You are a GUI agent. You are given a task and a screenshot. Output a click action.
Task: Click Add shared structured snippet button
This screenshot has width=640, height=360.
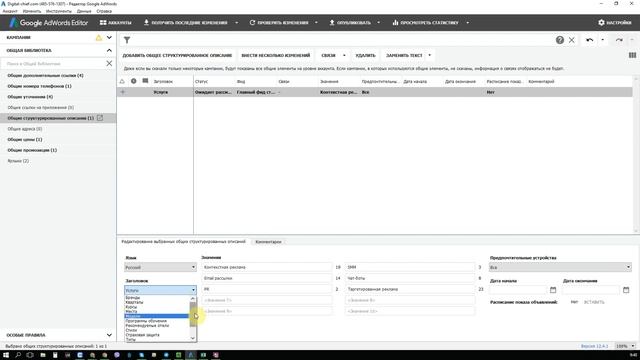pos(177,55)
